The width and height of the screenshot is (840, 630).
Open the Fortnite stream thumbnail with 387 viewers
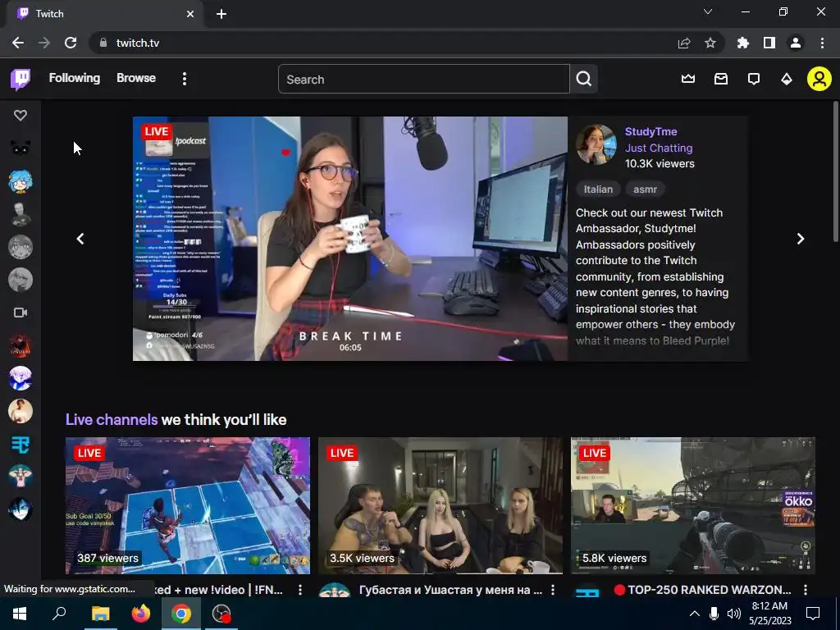coord(188,505)
